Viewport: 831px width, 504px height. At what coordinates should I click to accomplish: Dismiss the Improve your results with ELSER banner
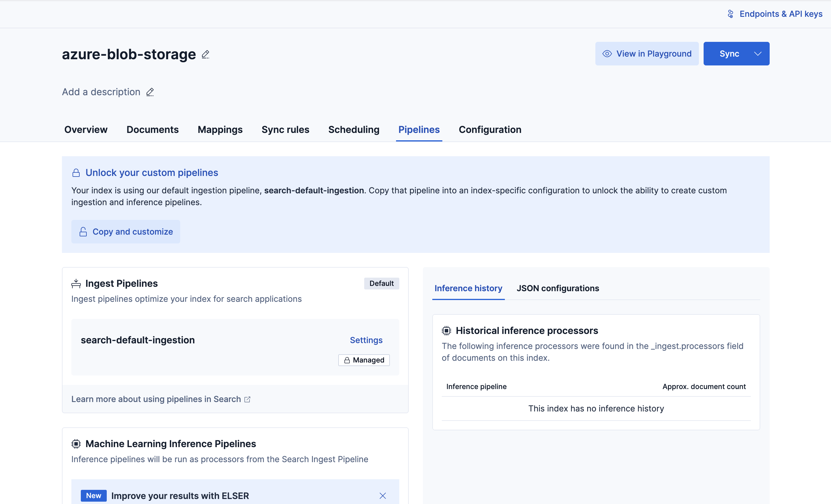click(x=382, y=495)
